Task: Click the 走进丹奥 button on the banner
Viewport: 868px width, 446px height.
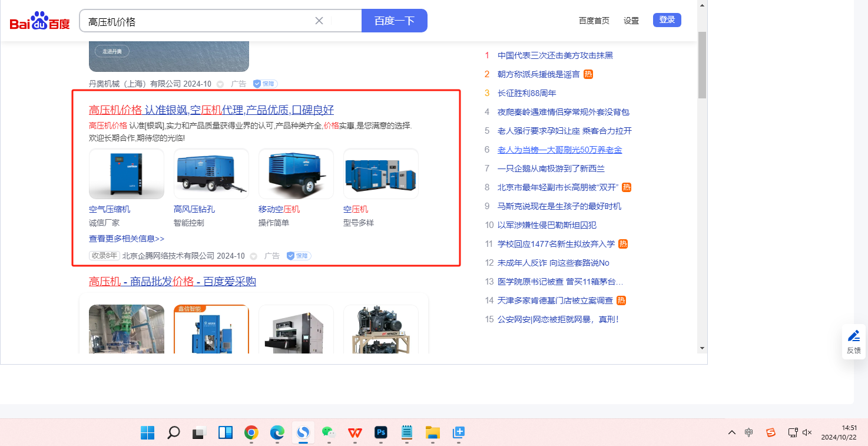Action: 112,51
